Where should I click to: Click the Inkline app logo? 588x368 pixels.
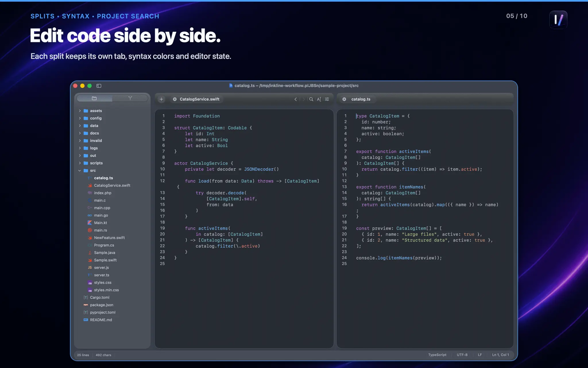click(x=558, y=20)
